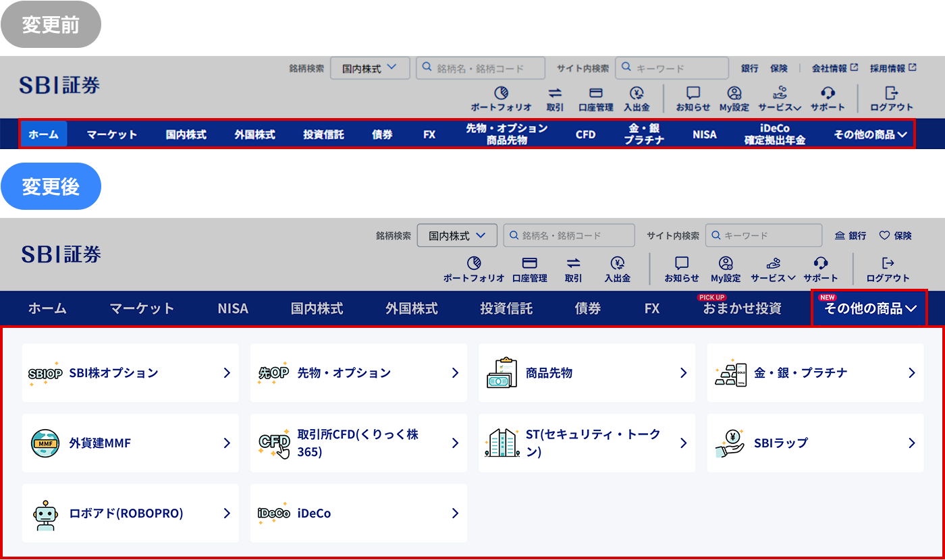Collapse その他の商品 menu in the 変更後 navigation bar
Viewport: 945px width, 560px height.
[870, 308]
